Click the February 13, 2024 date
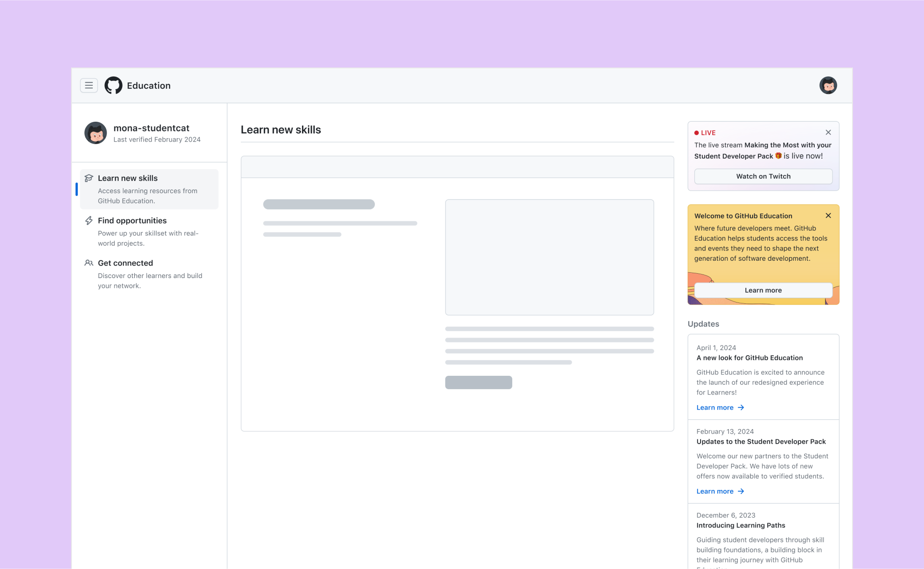This screenshot has width=924, height=569. [725, 432]
